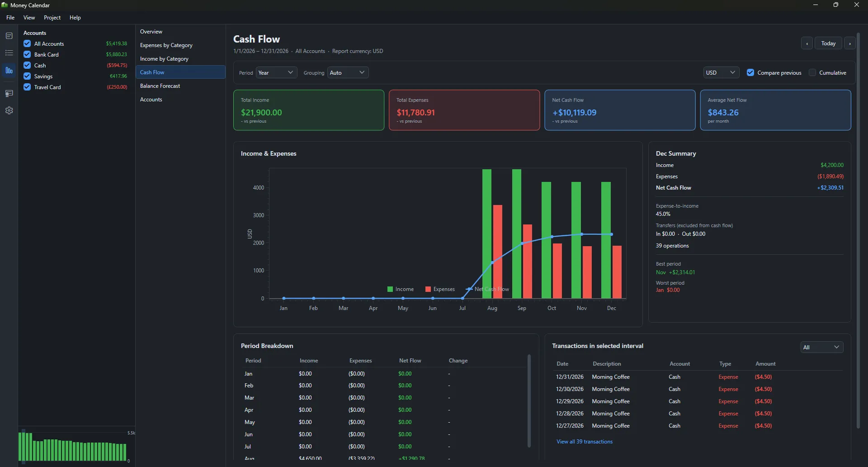Open the USD currency dropdown
Screen dimensions: 868x467
(721, 72)
